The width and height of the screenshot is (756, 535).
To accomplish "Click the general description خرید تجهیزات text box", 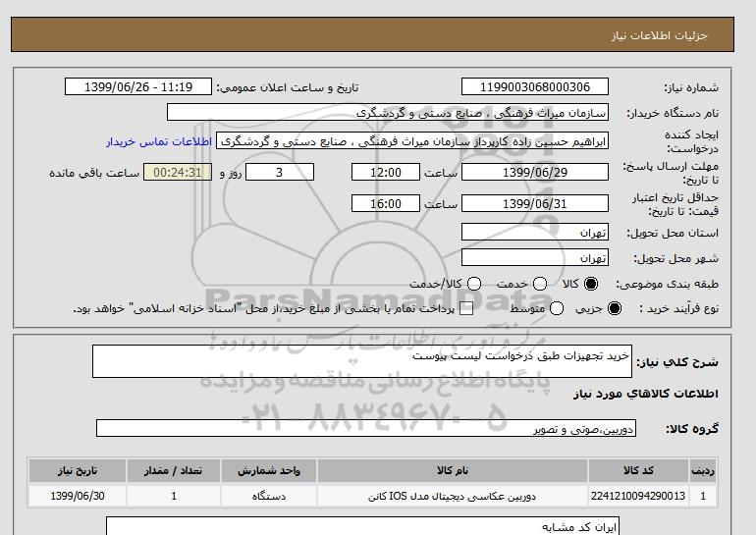I will pyautogui.click(x=362, y=361).
